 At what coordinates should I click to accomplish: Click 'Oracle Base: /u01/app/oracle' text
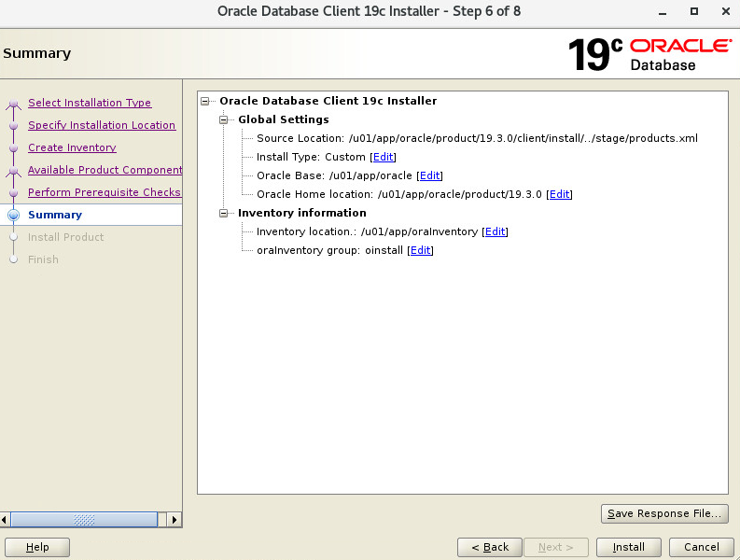click(x=334, y=175)
